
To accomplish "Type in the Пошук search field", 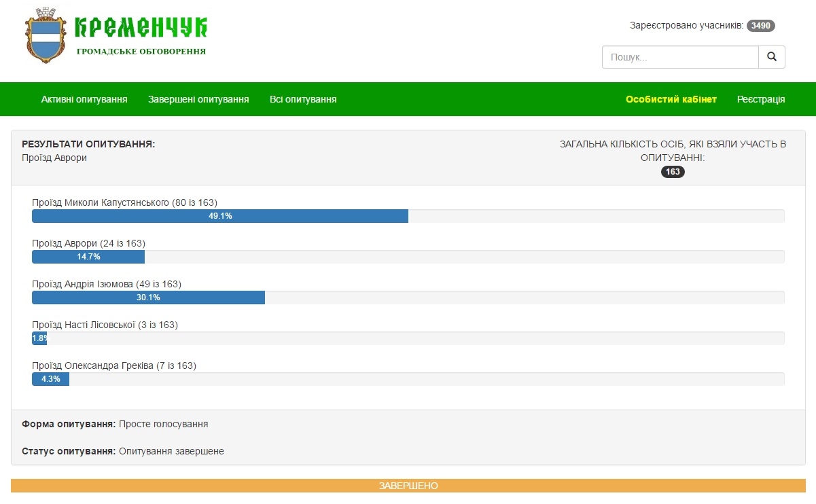I will click(679, 58).
